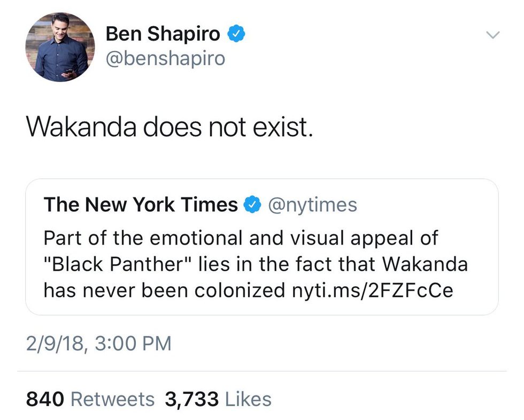Image resolution: width=524 pixels, height=420 pixels.
Task: Click the 2/9/18, 3:00 PM timestamp
Action: tap(99, 343)
